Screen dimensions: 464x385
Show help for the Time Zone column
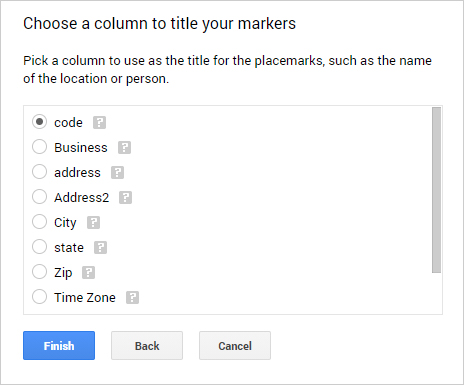(132, 298)
